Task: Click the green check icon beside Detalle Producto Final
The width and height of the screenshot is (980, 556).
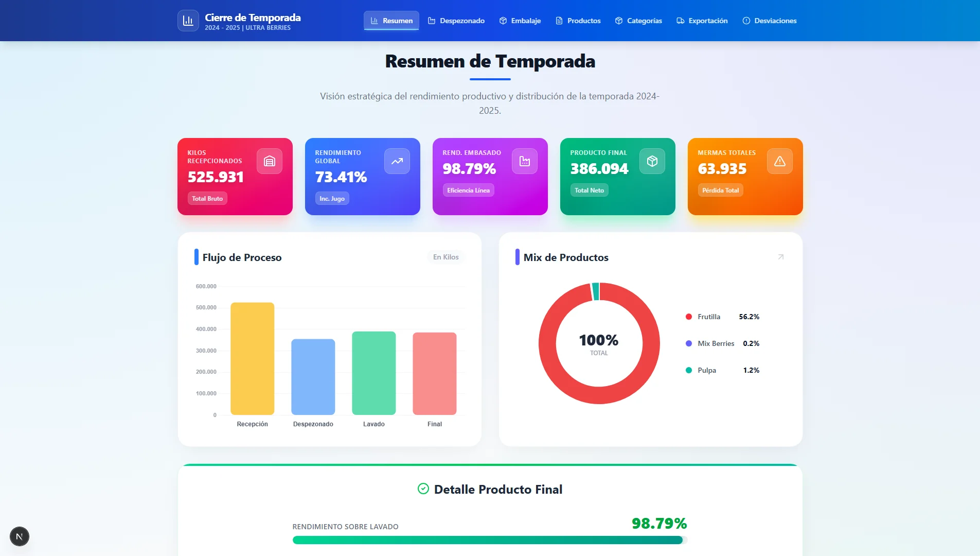Action: tap(423, 489)
